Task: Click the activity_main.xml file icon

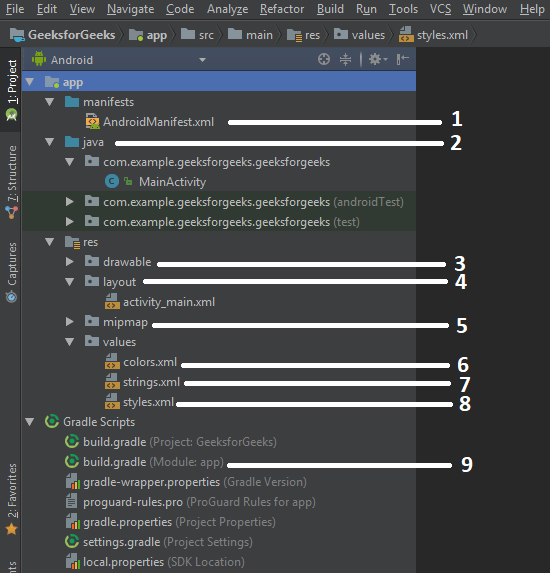Action: coord(112,301)
